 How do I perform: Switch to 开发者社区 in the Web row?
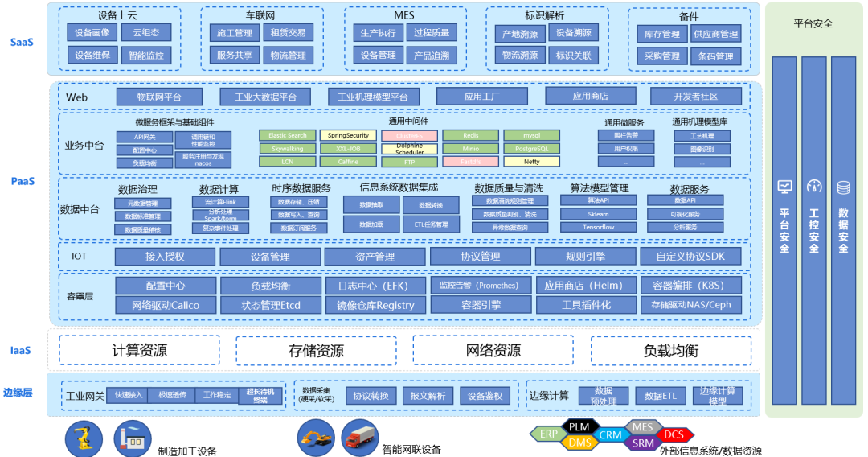(x=695, y=97)
